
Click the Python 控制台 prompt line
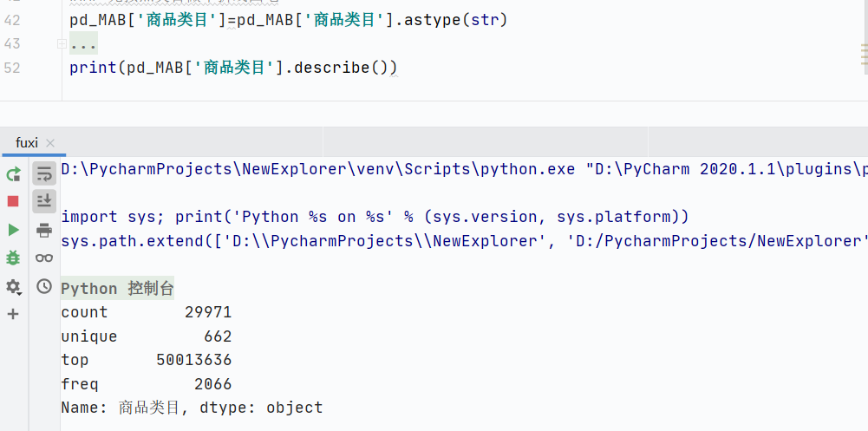117,289
